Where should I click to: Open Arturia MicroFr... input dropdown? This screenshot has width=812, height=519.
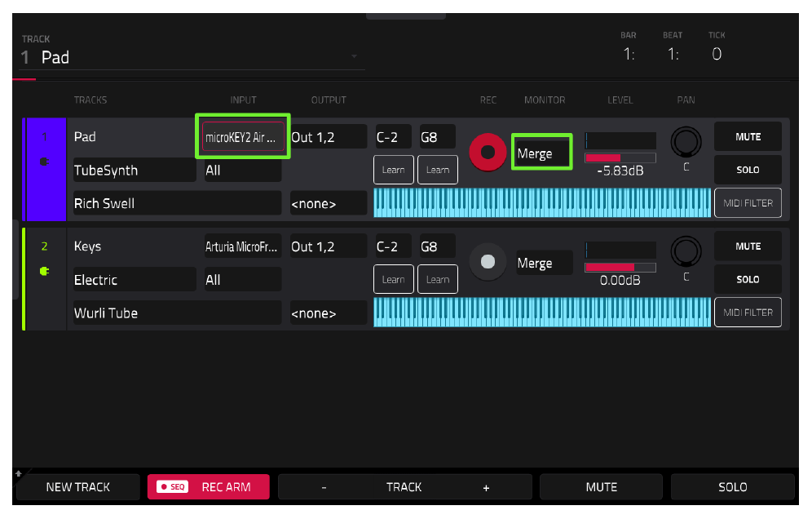242,246
